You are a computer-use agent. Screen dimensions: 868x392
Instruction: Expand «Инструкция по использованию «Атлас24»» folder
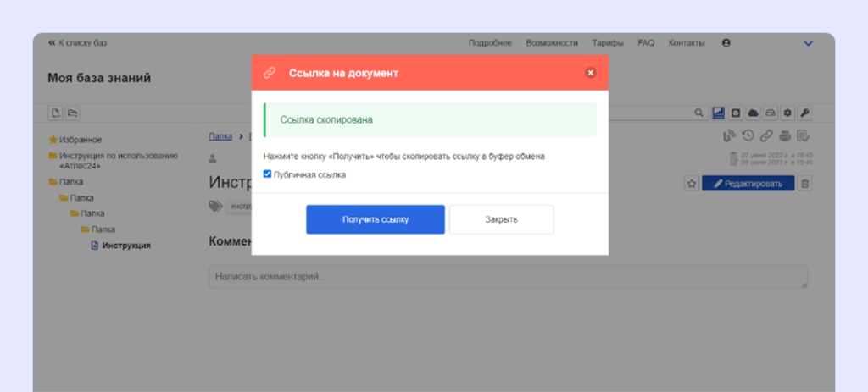tap(118, 161)
